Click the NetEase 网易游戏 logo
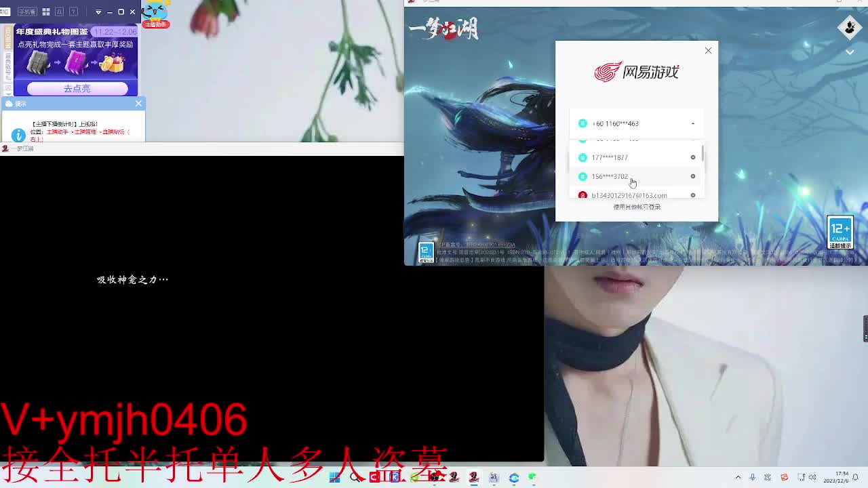This screenshot has height=488, width=868. (x=636, y=71)
